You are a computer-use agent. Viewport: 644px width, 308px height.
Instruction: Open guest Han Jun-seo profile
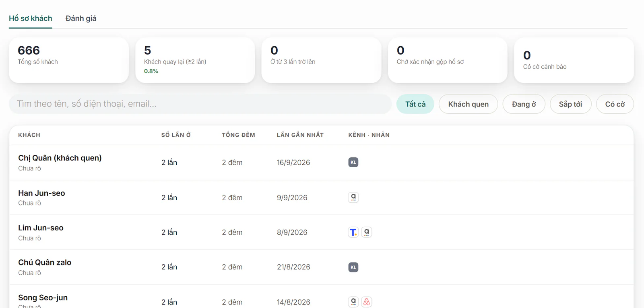tap(41, 193)
